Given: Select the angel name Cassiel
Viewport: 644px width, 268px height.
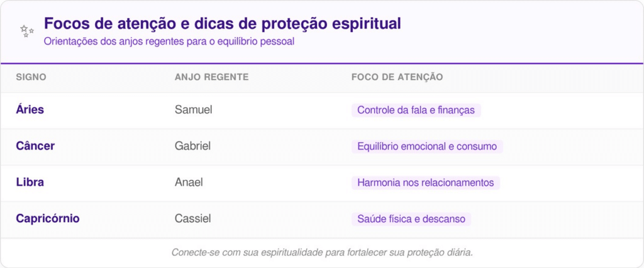Looking at the screenshot, I should click(x=192, y=219).
